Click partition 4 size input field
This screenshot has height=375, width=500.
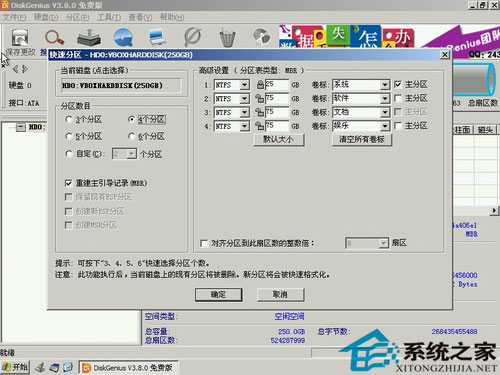coord(277,126)
